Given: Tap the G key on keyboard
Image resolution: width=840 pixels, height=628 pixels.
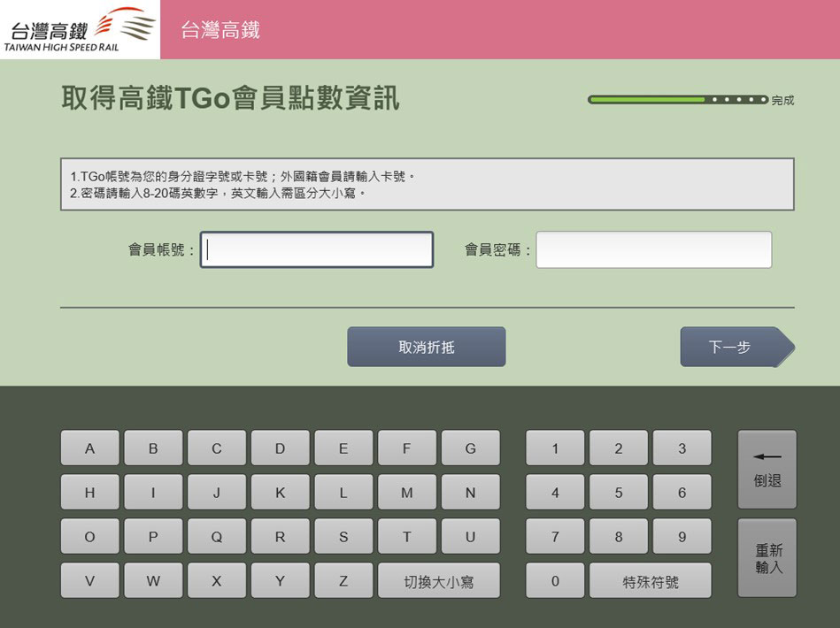Looking at the screenshot, I should point(470,448).
